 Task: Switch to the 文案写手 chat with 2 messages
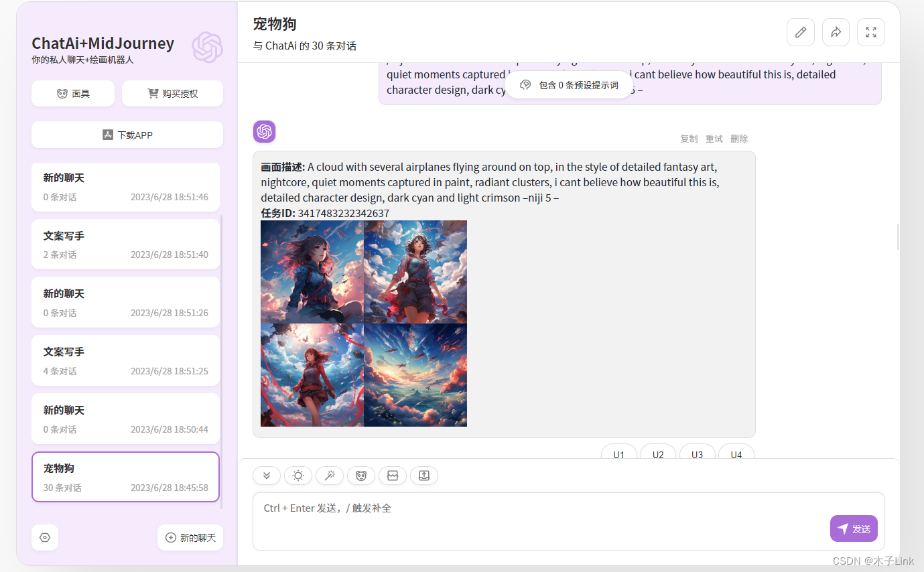(x=125, y=244)
